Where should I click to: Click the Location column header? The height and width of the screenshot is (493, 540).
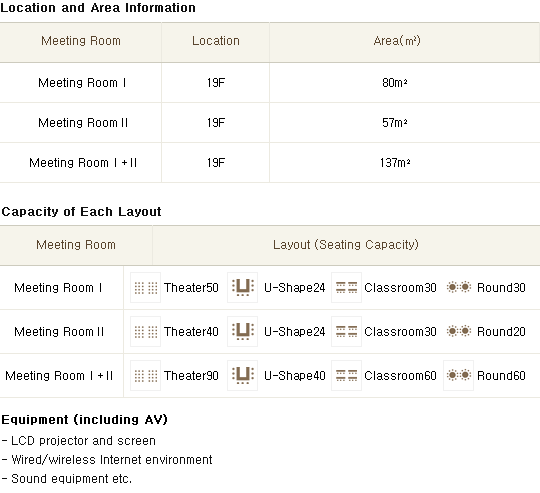coord(216,41)
